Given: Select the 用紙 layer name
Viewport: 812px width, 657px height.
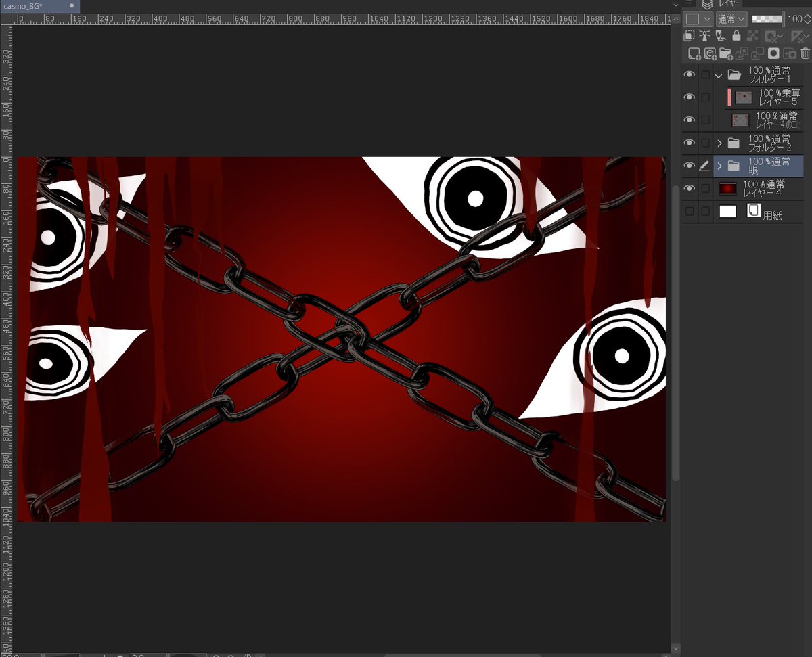Looking at the screenshot, I should click(773, 216).
